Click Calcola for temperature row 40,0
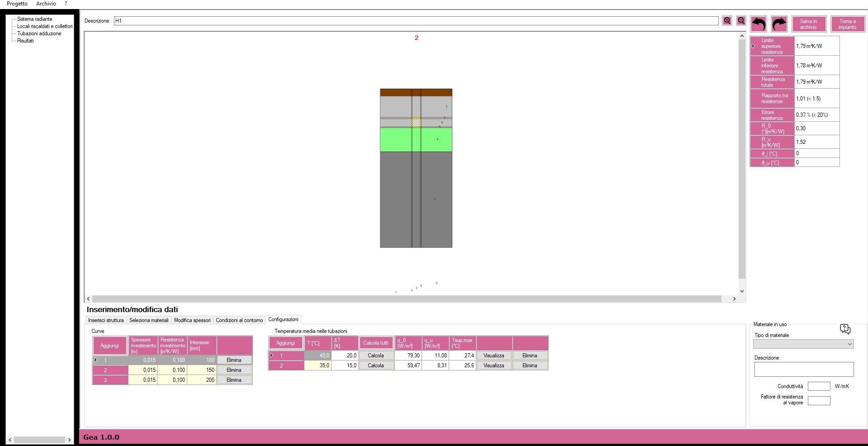Image resolution: width=868 pixels, height=446 pixels. [376, 356]
